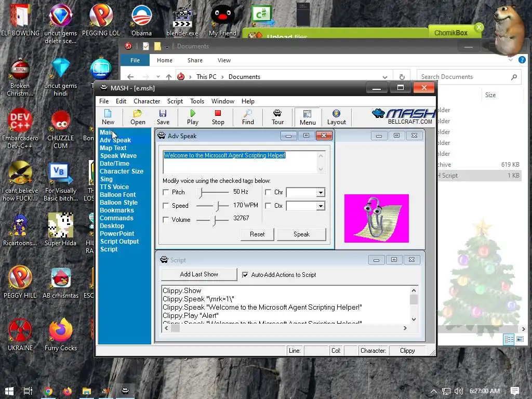Screen dimensions: 532x399
Task: Select Balloon Style in the sidebar
Action: (118, 203)
